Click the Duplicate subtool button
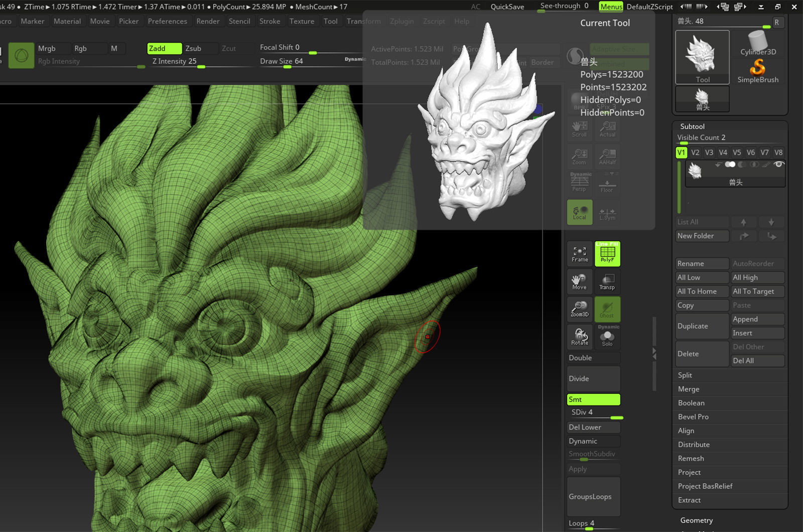This screenshot has width=803, height=532. (702, 326)
